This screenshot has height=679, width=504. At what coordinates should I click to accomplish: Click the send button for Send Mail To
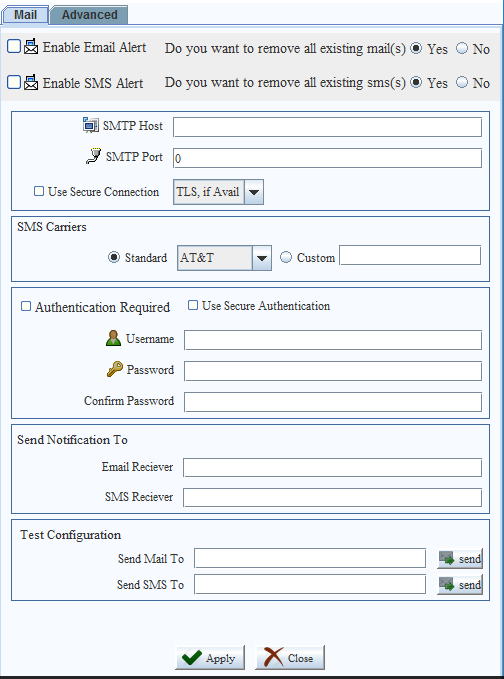[x=459, y=559]
